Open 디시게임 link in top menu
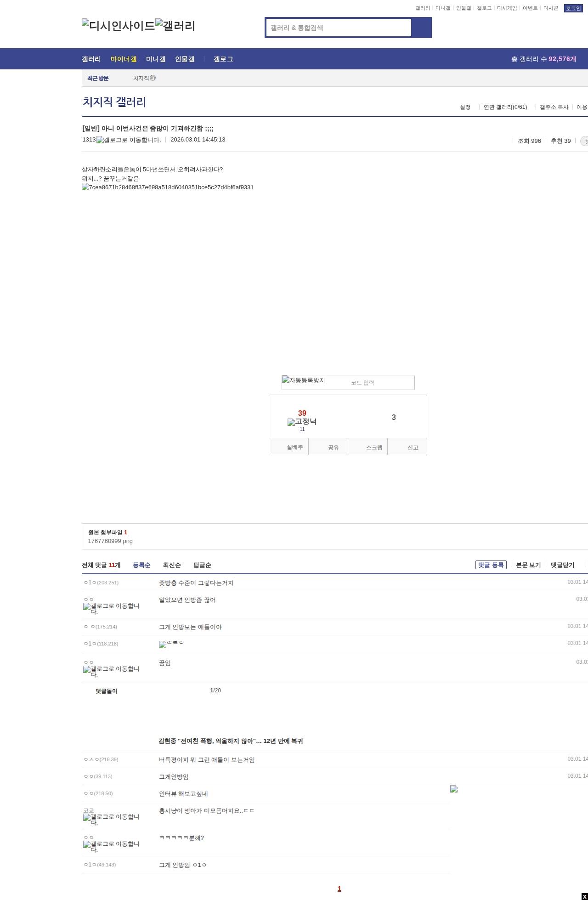The width and height of the screenshot is (588, 900). click(507, 8)
